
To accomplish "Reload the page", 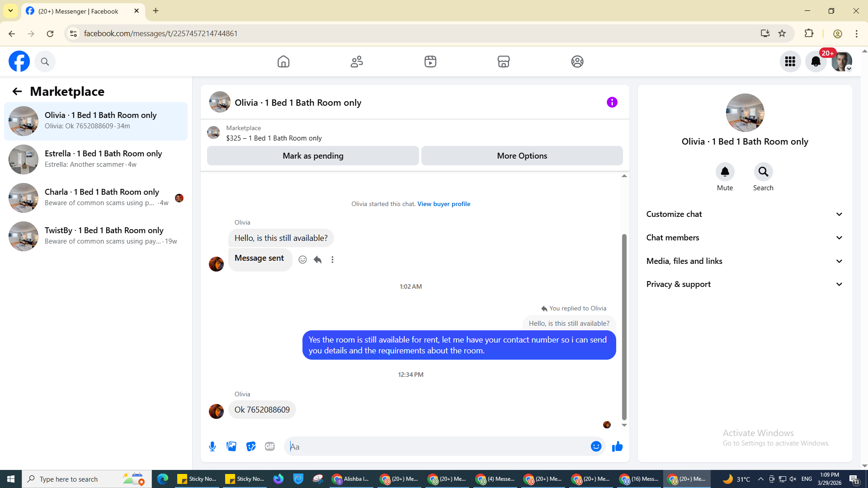I will point(50,33).
